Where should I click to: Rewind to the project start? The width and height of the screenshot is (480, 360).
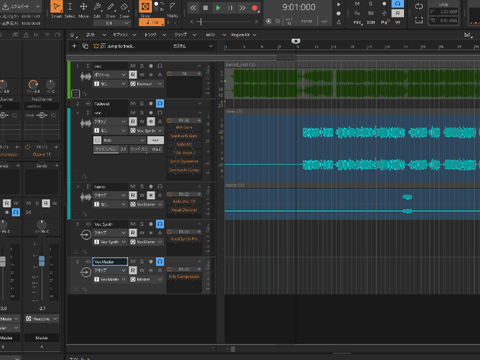[x=193, y=8]
